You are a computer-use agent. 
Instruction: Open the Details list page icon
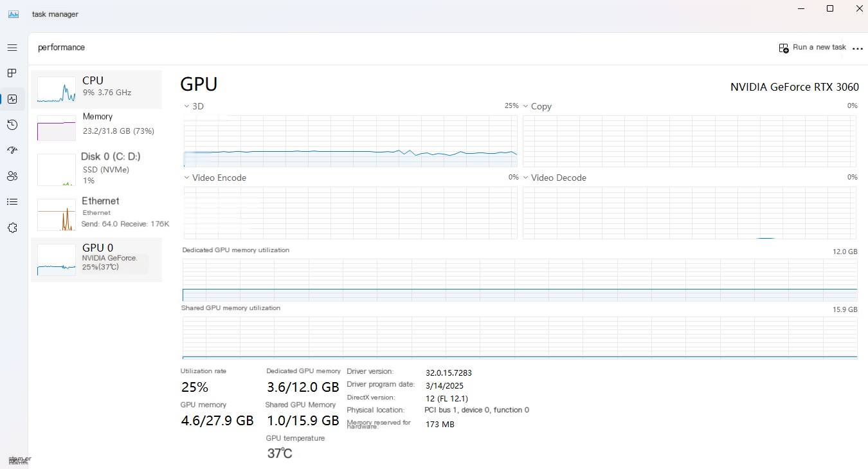coord(12,202)
